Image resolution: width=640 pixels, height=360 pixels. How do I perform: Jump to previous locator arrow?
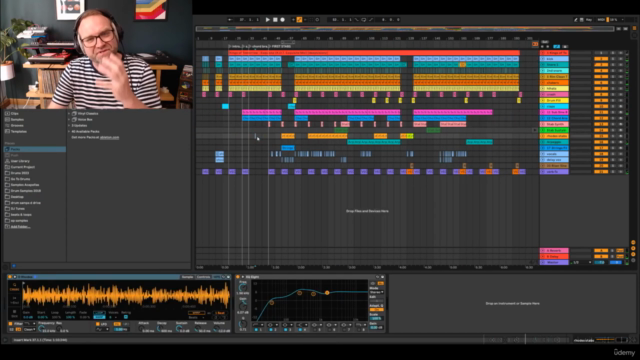pyautogui.click(x=542, y=47)
